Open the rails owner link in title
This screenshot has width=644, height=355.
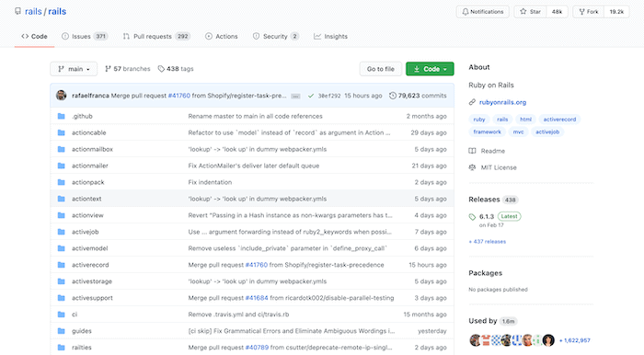(x=33, y=11)
